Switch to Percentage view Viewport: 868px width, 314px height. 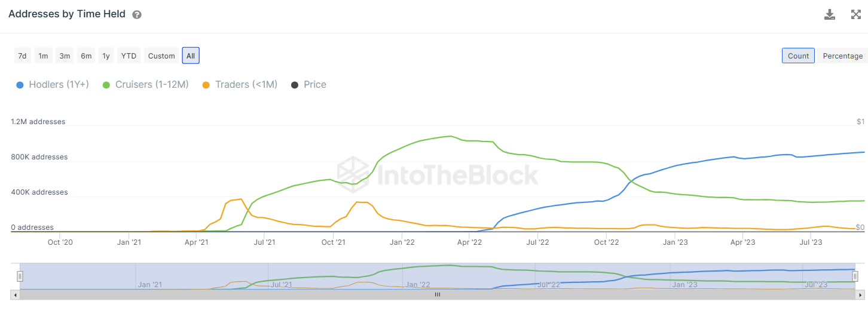[842, 56]
